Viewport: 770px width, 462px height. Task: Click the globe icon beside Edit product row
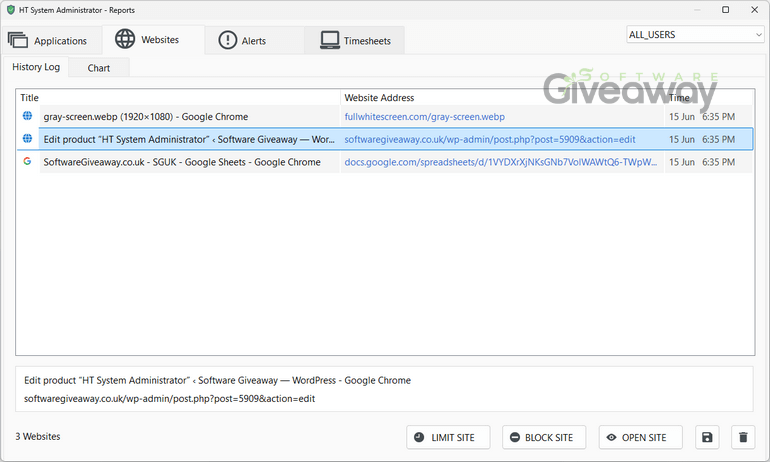pyautogui.click(x=28, y=138)
